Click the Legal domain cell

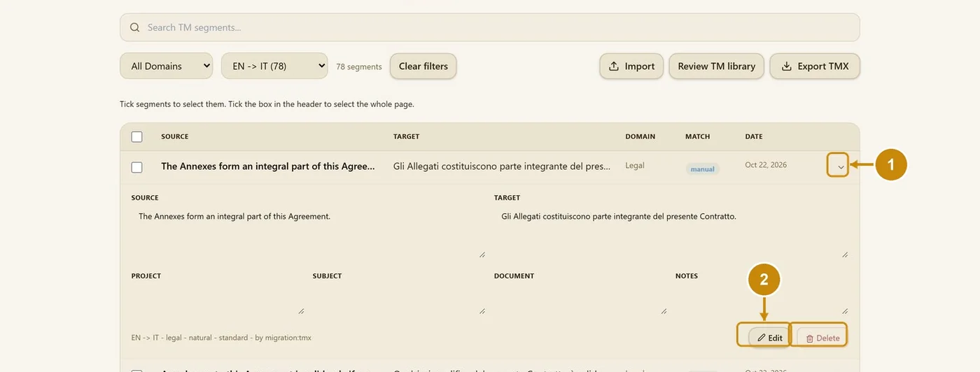pyautogui.click(x=635, y=166)
